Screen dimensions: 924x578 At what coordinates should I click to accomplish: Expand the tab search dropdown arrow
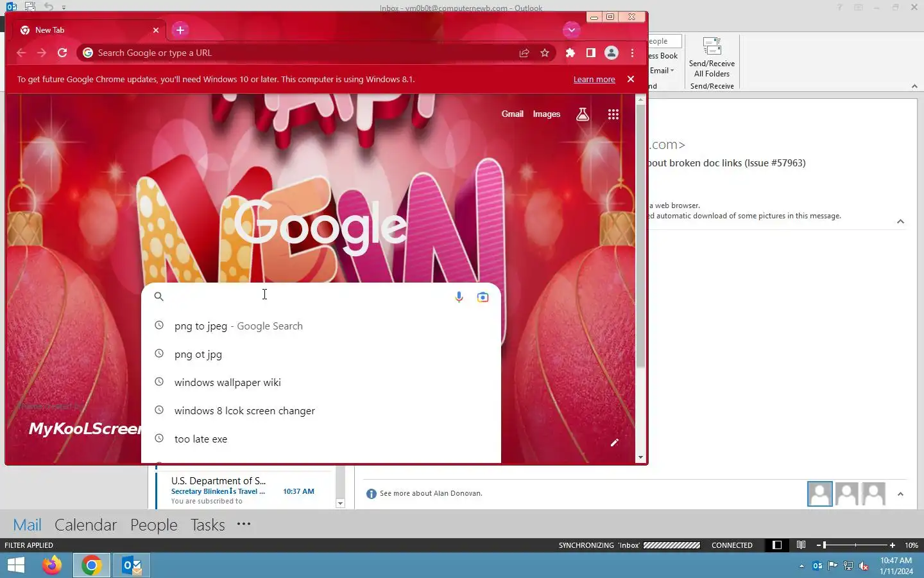click(571, 30)
